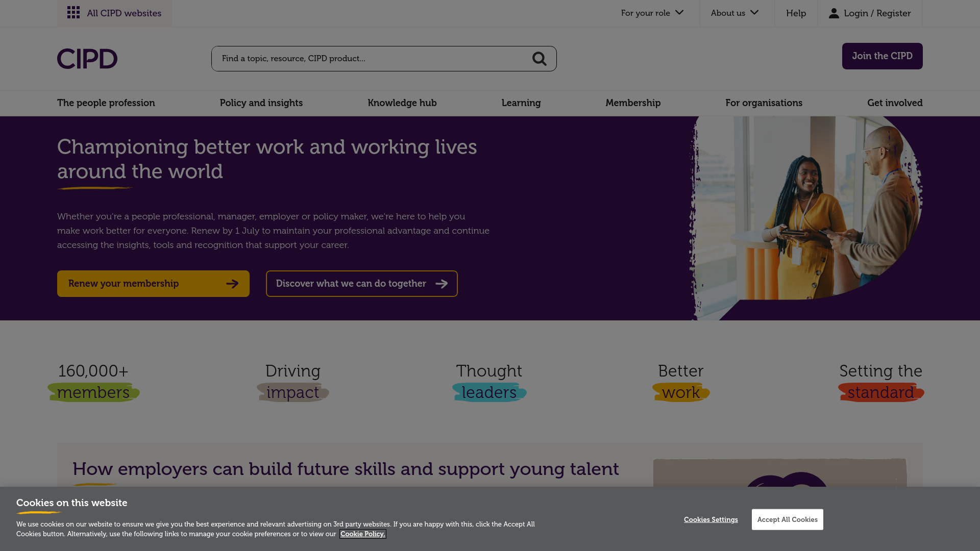Open Cookies Settings
This screenshot has height=551, width=980.
coord(711,520)
